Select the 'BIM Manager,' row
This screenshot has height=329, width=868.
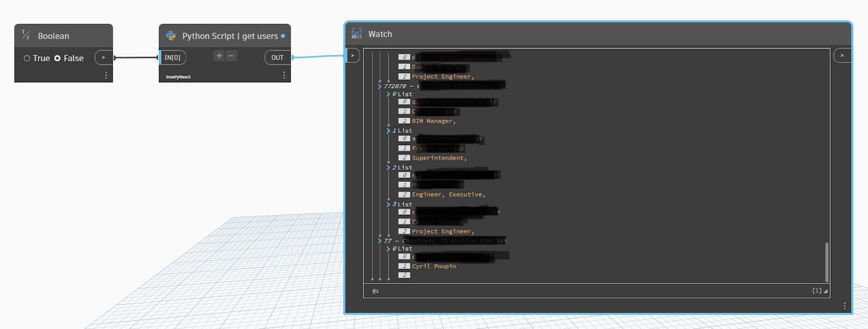433,121
